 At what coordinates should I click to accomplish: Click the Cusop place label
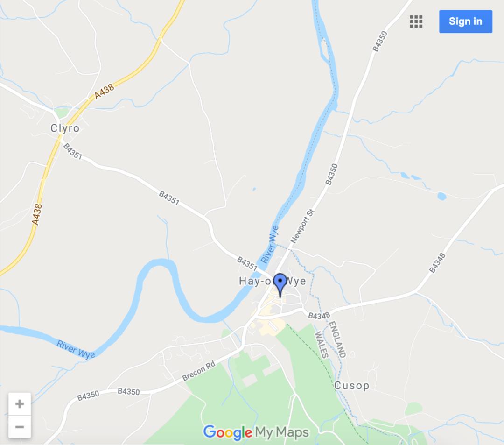click(x=352, y=386)
